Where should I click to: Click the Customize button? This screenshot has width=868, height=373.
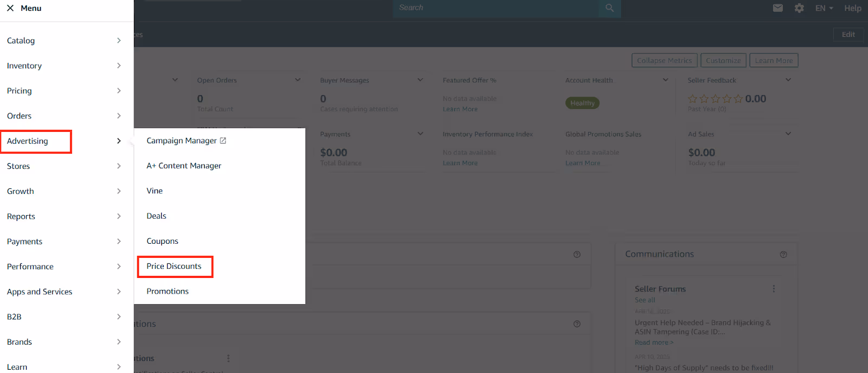pos(724,60)
